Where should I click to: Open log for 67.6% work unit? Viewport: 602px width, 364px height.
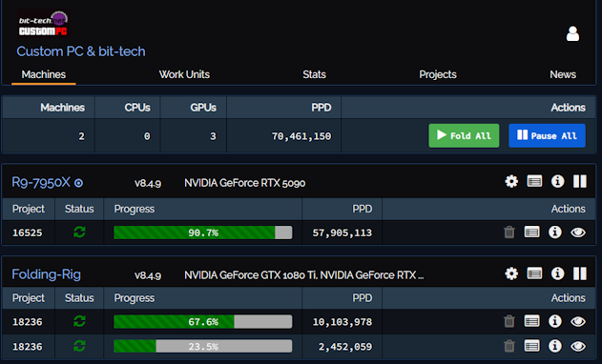tap(531, 321)
